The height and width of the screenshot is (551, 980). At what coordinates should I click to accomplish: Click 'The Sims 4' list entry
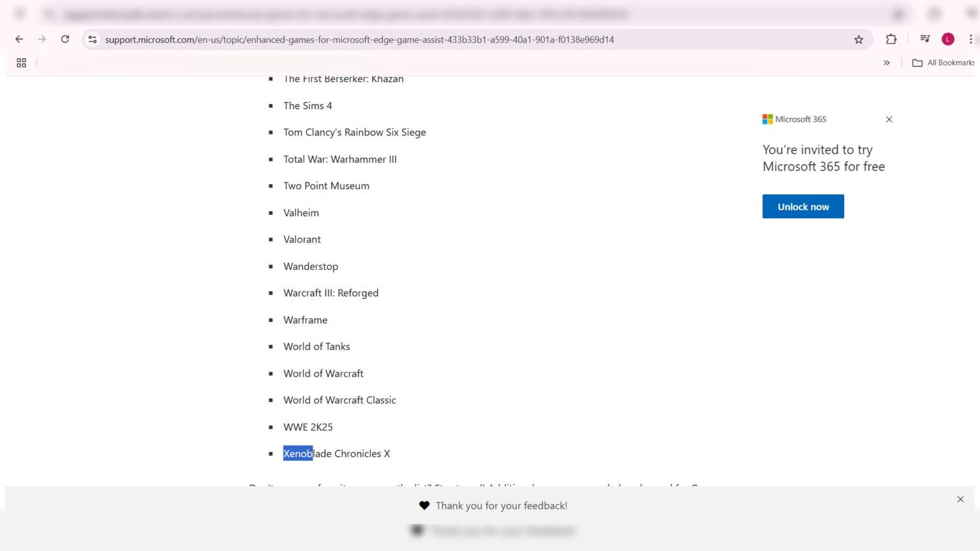[308, 106]
